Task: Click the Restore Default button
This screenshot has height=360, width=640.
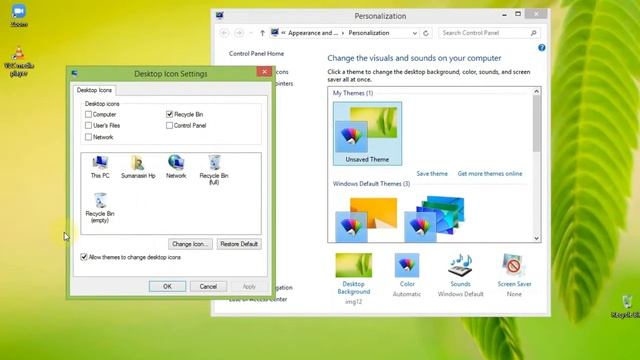Action: pyautogui.click(x=239, y=244)
